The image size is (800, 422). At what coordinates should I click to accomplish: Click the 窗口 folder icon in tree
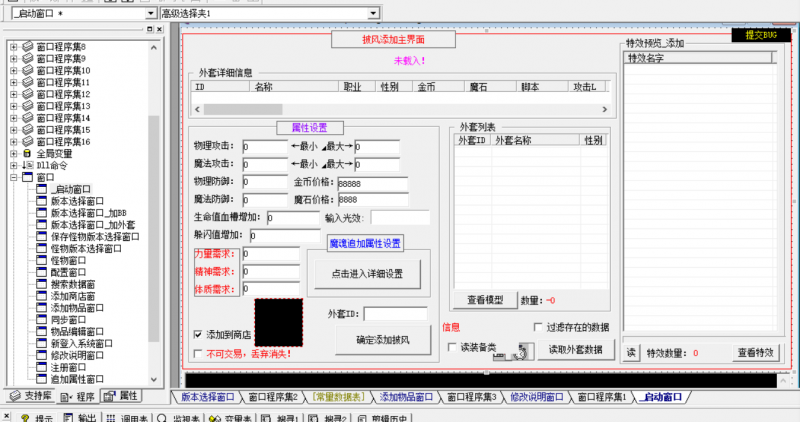point(28,177)
